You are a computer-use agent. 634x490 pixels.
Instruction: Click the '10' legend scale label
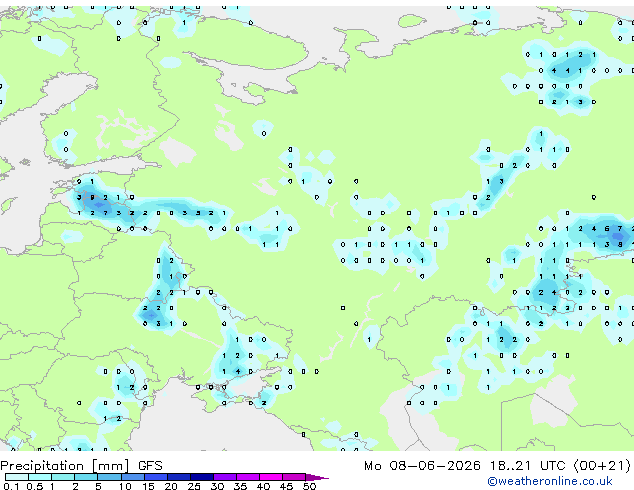click(x=125, y=486)
